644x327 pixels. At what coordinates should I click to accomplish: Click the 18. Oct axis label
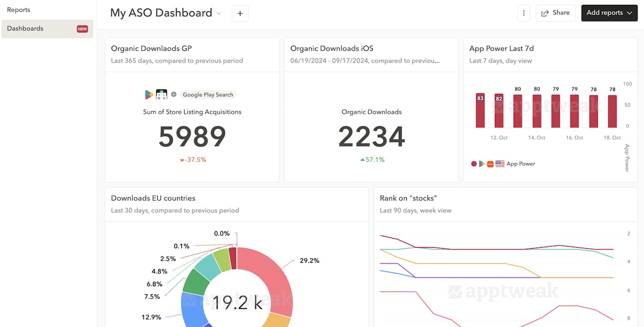coord(612,138)
